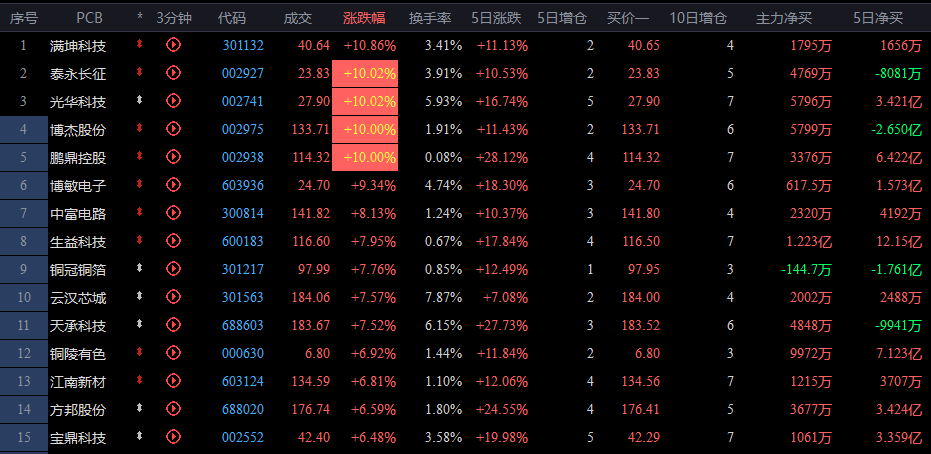The width and height of the screenshot is (931, 454).
Task: Click highlighted +10.02% cell for 泰永长征
Action: (365, 73)
